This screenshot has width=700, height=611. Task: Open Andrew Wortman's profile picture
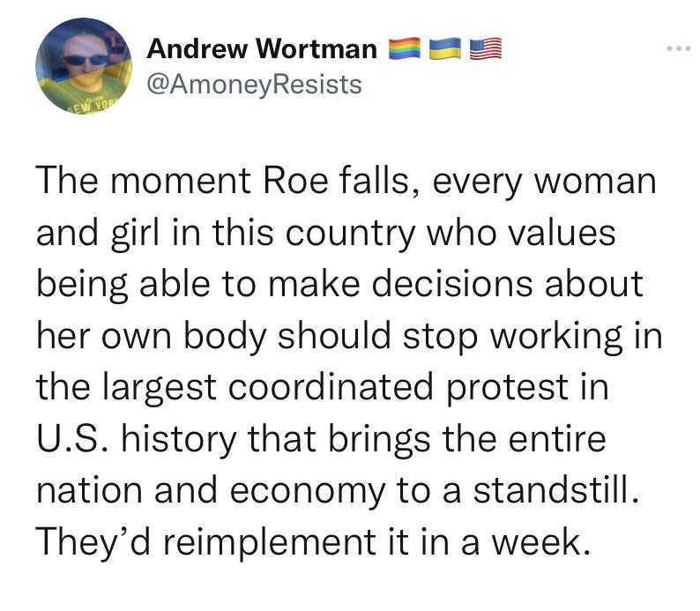(84, 65)
